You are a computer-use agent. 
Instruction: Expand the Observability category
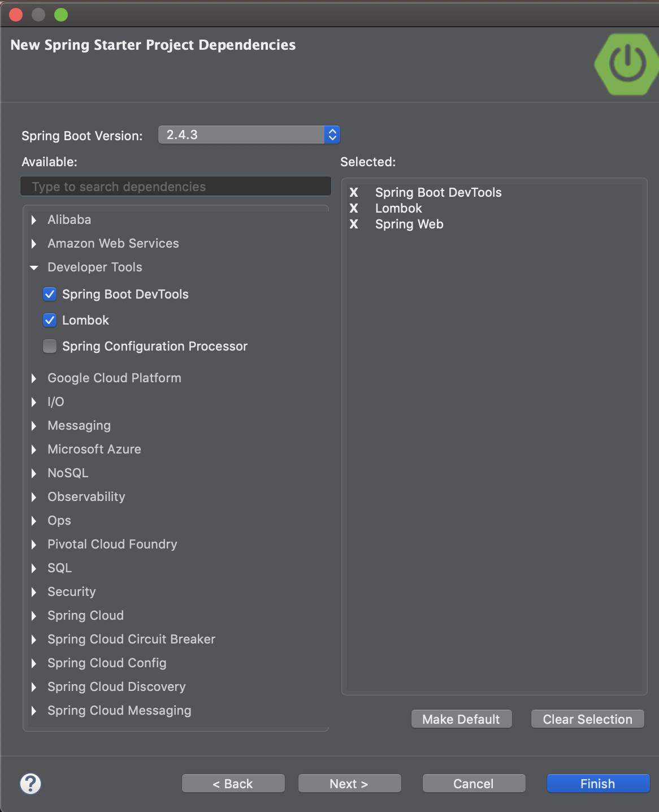34,497
